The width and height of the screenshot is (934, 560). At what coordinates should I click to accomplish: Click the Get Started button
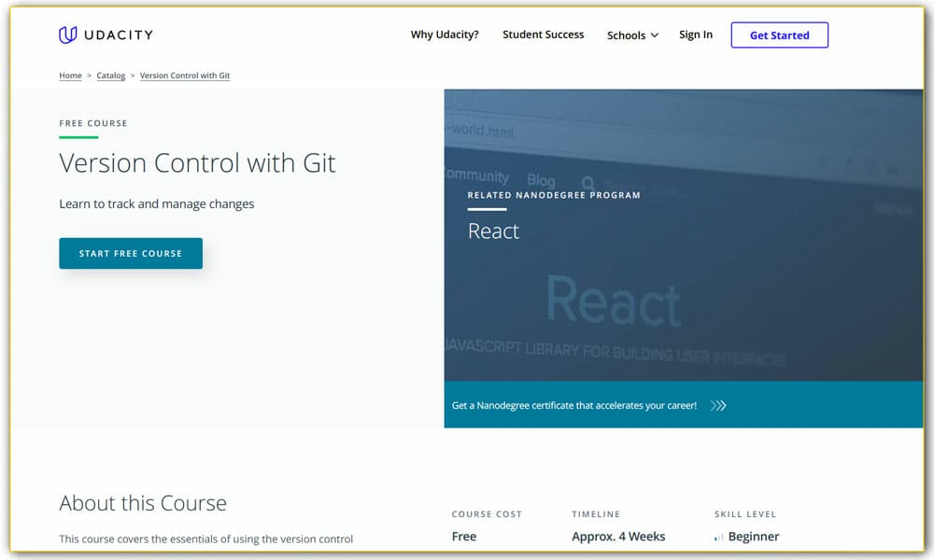[779, 35]
